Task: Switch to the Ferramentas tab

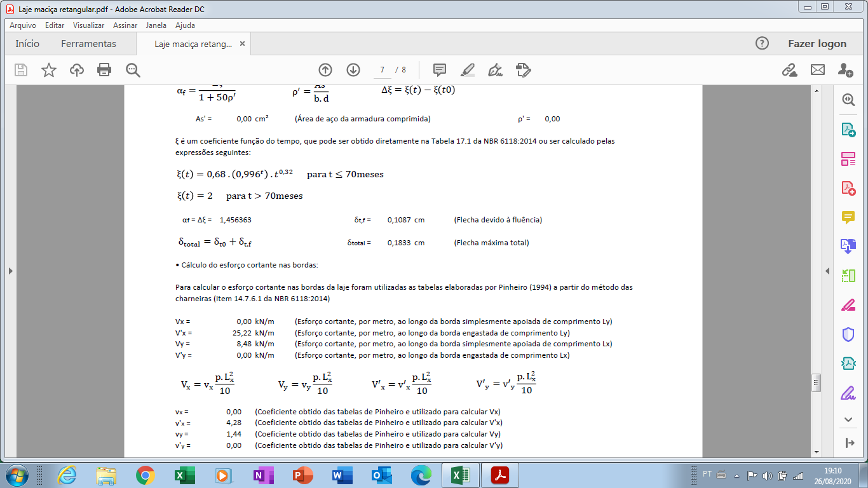Action: click(88, 44)
